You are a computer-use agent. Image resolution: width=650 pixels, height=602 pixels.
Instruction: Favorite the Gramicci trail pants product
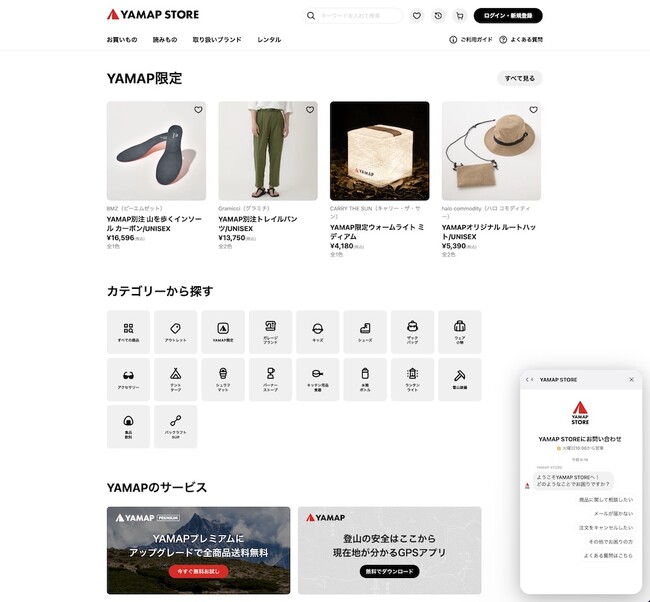pyautogui.click(x=310, y=109)
